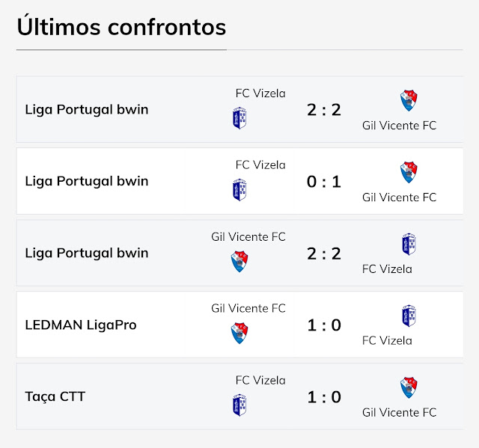Image resolution: width=479 pixels, height=448 pixels.
Task: Click the Últimos confrontos heading
Action: (121, 26)
